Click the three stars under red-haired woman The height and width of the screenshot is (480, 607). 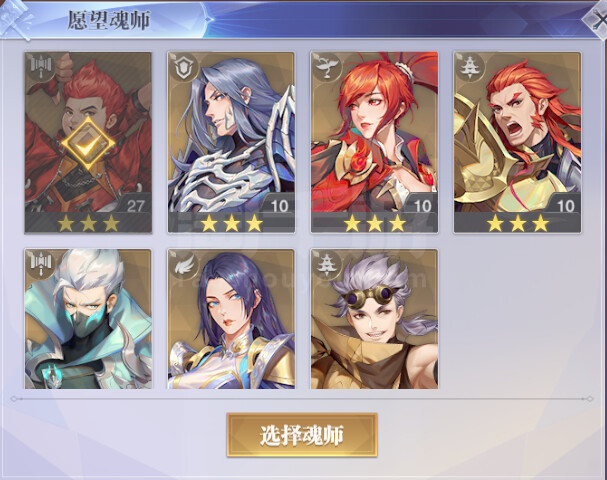(374, 223)
